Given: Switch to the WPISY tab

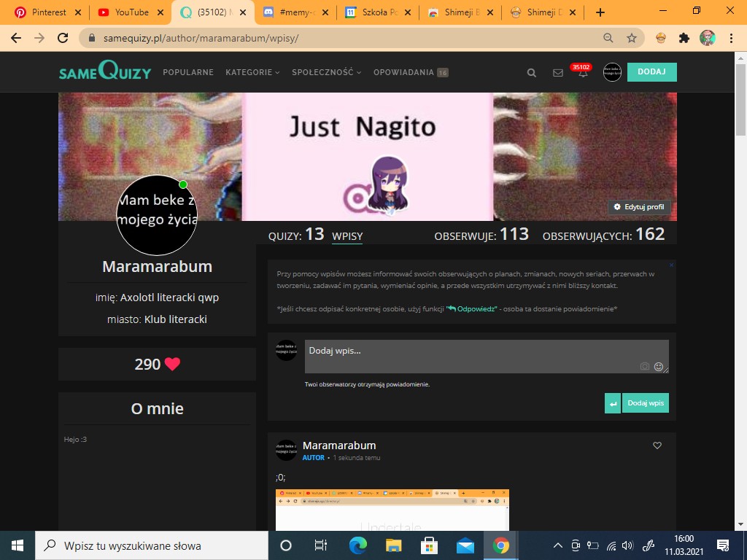Looking at the screenshot, I should pos(347,236).
